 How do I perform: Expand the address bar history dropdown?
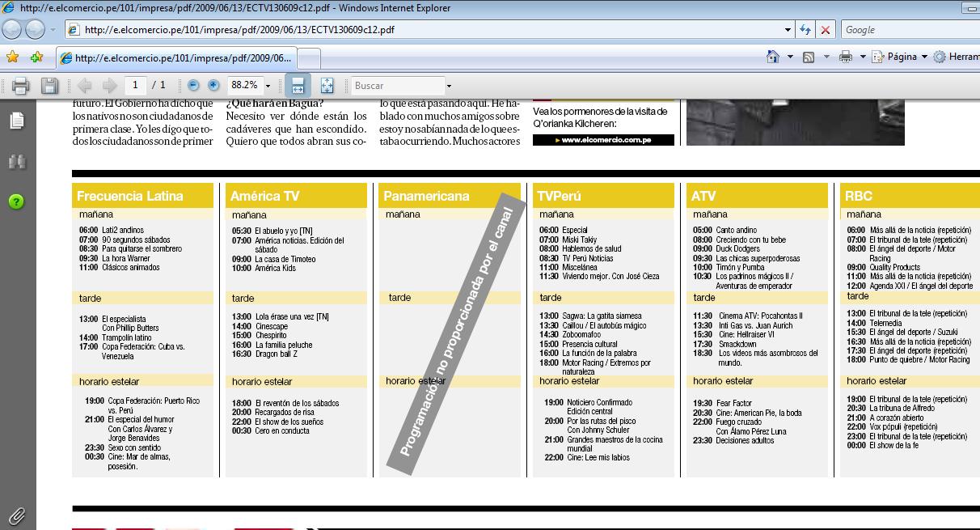788,30
